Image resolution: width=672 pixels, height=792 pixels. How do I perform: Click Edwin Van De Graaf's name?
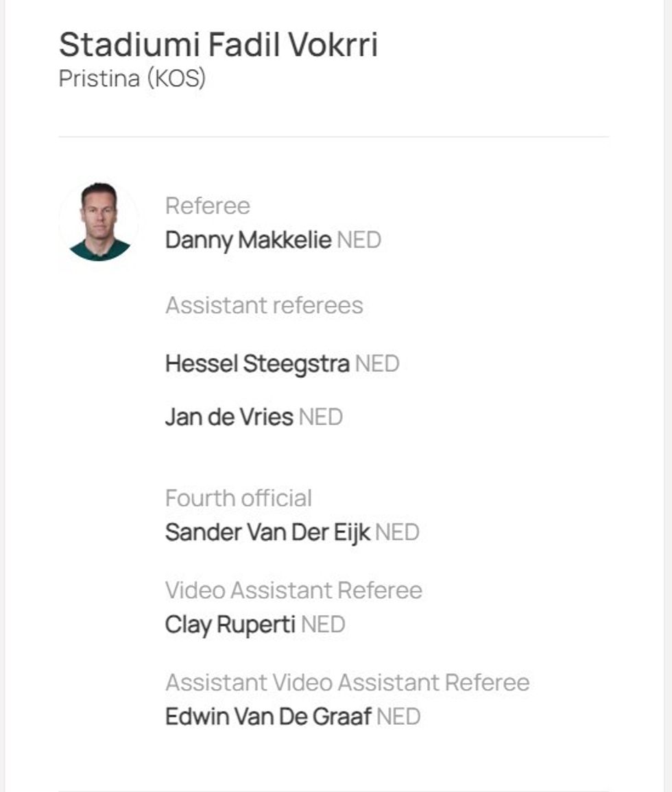pyautogui.click(x=268, y=717)
